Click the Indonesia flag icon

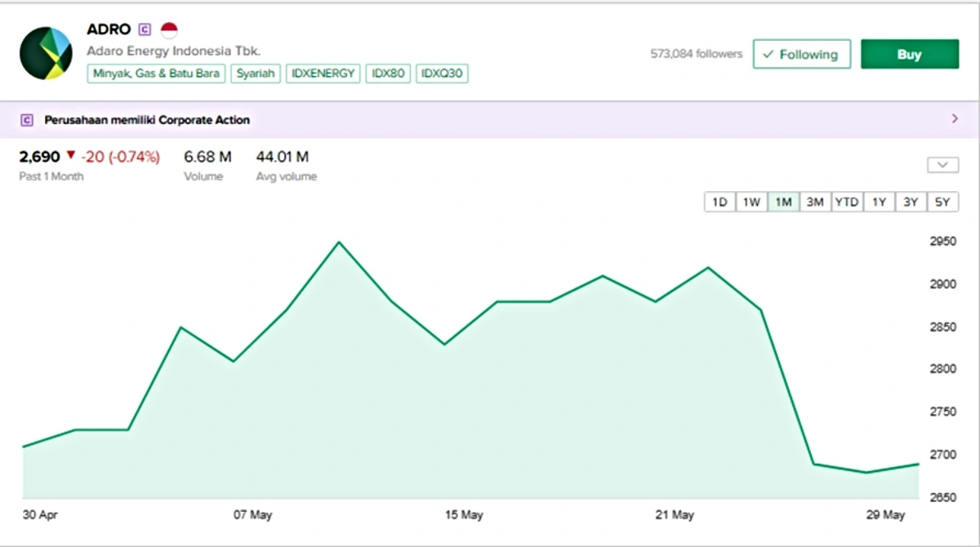click(169, 30)
